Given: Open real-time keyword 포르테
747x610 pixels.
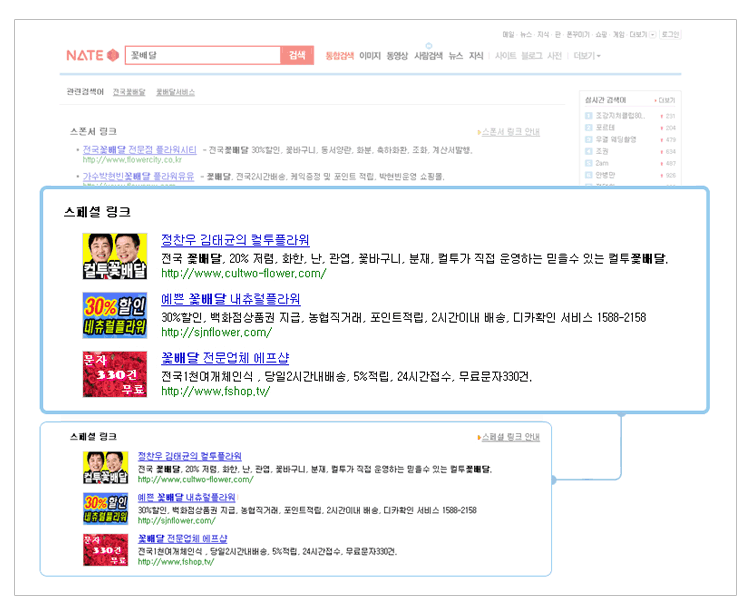Looking at the screenshot, I should [605, 128].
